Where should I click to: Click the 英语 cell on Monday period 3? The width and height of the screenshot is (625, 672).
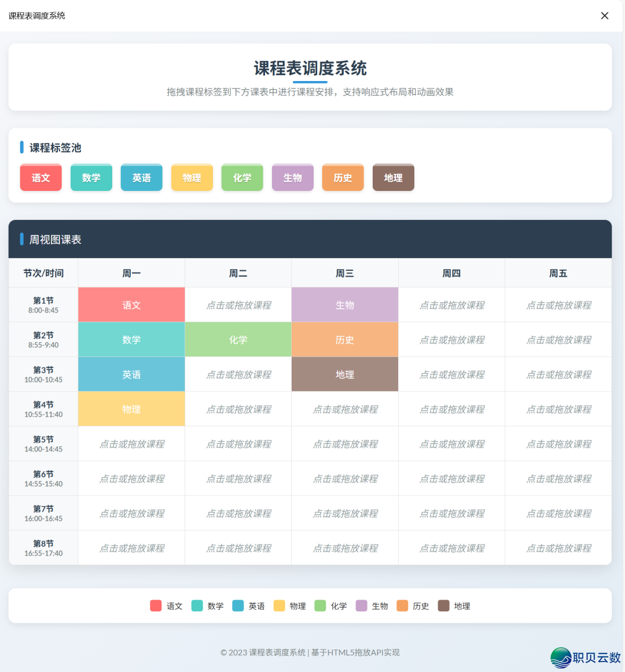pyautogui.click(x=131, y=374)
